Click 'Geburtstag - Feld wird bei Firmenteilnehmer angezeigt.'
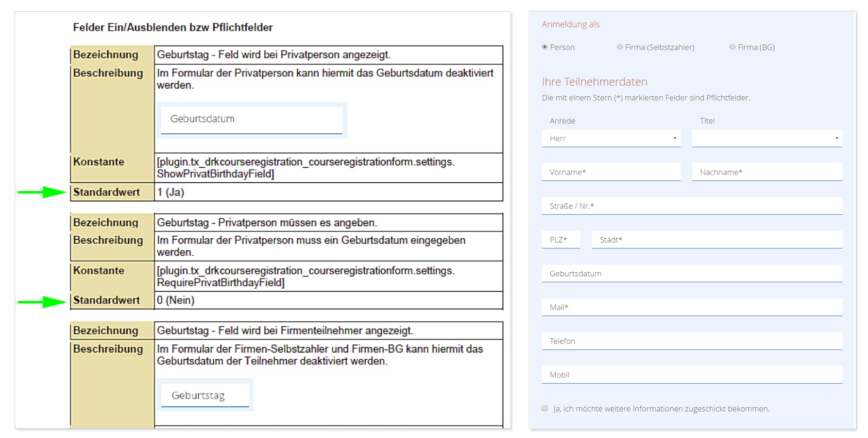 (285, 331)
